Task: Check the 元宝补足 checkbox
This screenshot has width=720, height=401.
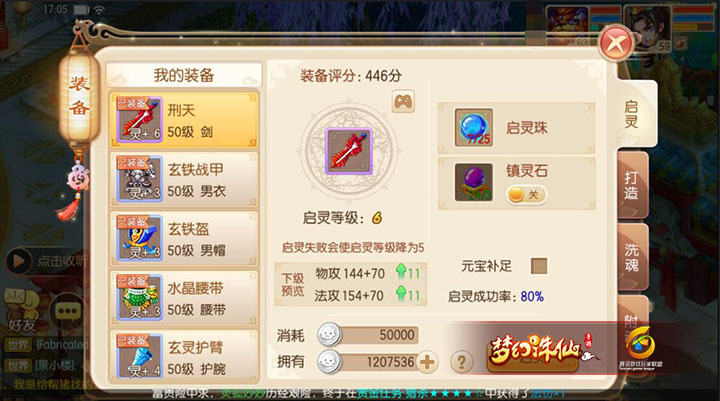Action: [x=539, y=266]
